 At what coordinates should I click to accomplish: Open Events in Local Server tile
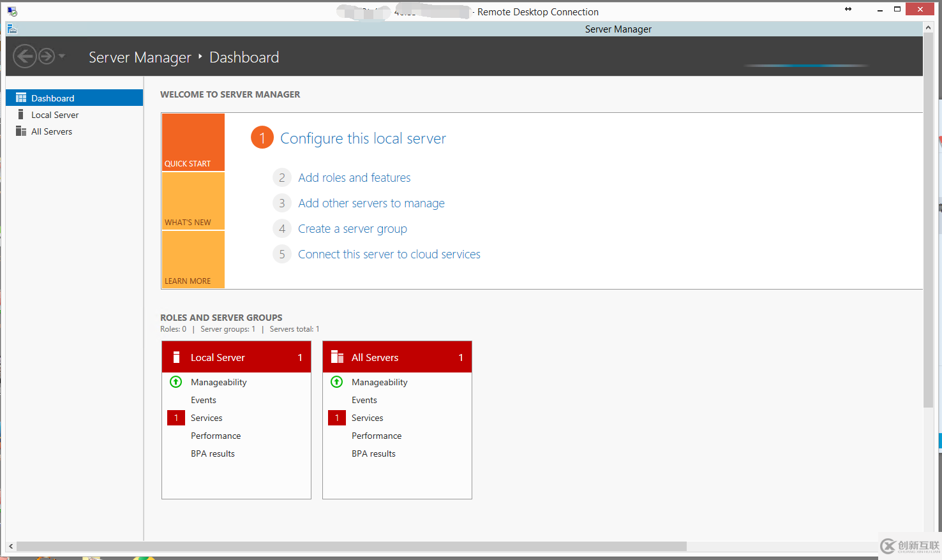204,400
